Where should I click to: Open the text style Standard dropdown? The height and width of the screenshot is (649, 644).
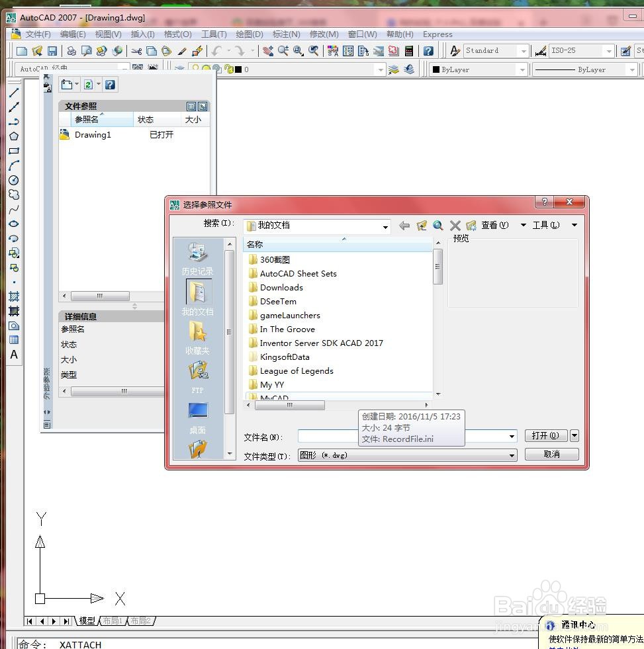(524, 51)
